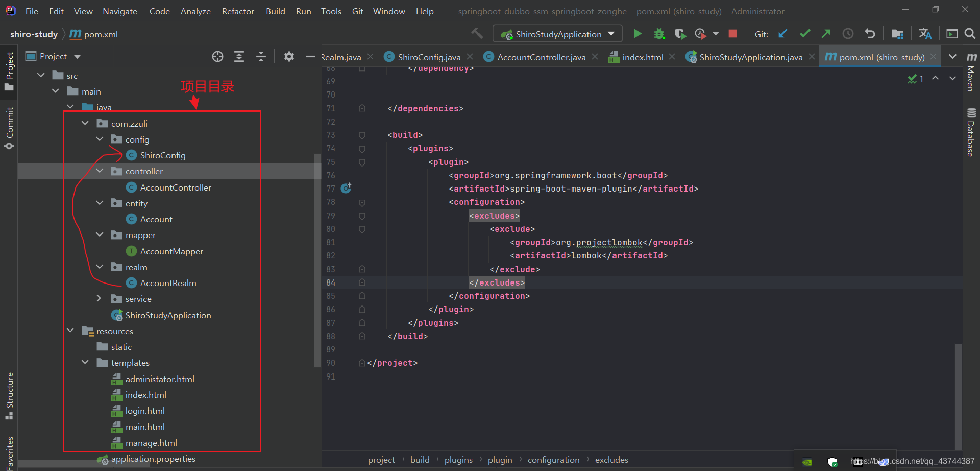
Task: Select AccountRealm class in tree
Action: [x=168, y=283]
